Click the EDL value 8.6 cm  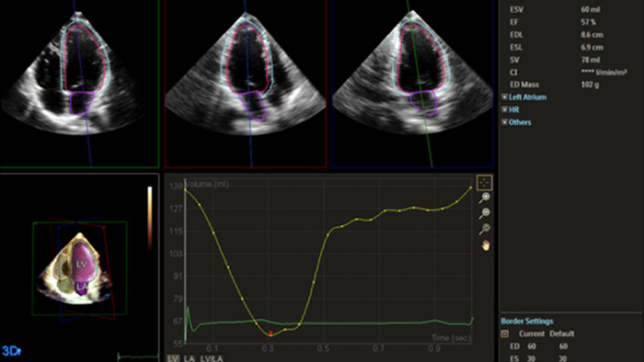(592, 35)
